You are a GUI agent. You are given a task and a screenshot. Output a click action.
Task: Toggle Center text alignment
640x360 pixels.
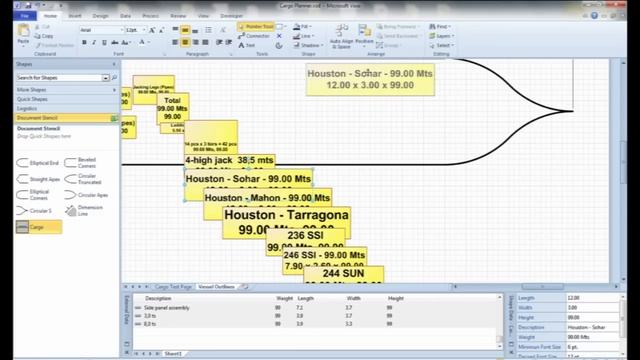tap(185, 42)
